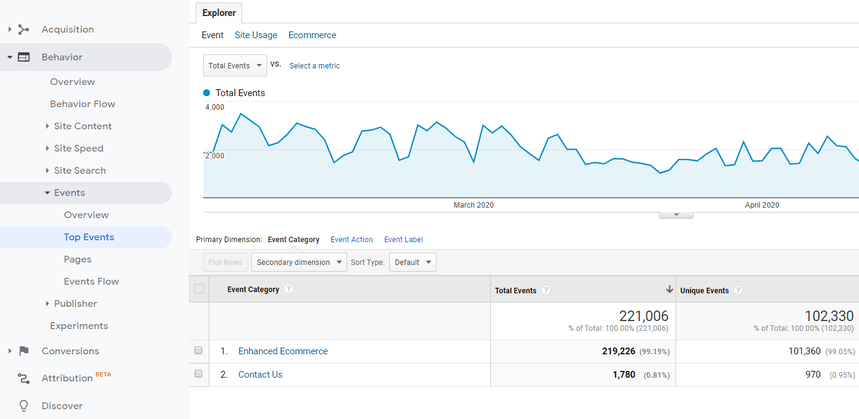Viewport: 859px width, 419px height.
Task: Switch to the Site Usage tab
Action: tap(256, 35)
